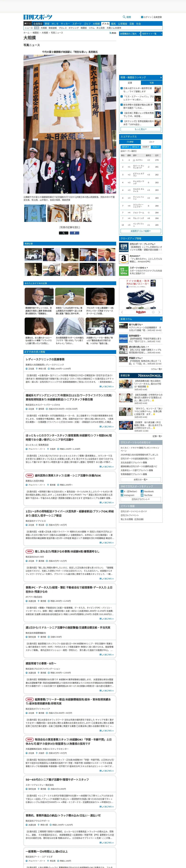186x868 pixels.
Task: Open バトル in main navigation
Action: (105, 24)
